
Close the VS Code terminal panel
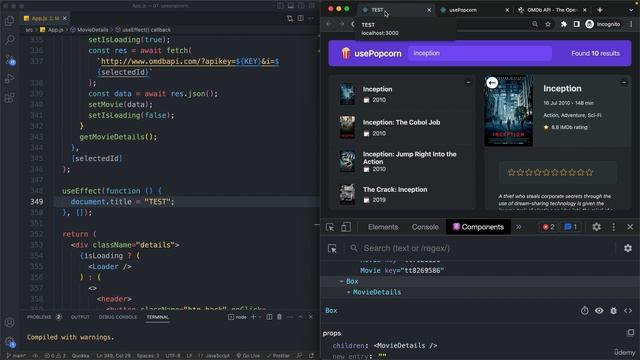tap(311, 317)
